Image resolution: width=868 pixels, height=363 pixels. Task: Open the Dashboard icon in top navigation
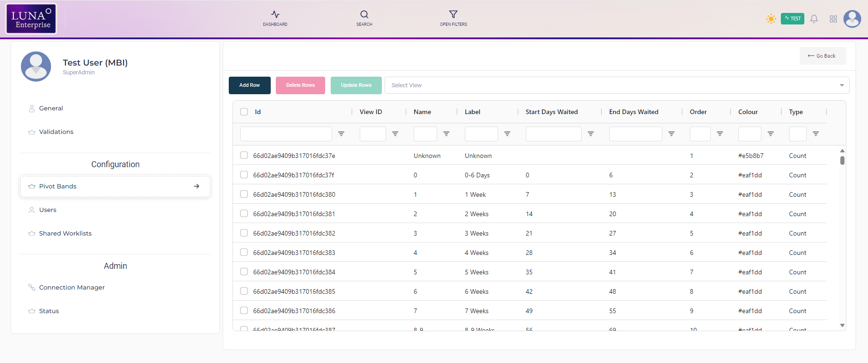275,15
